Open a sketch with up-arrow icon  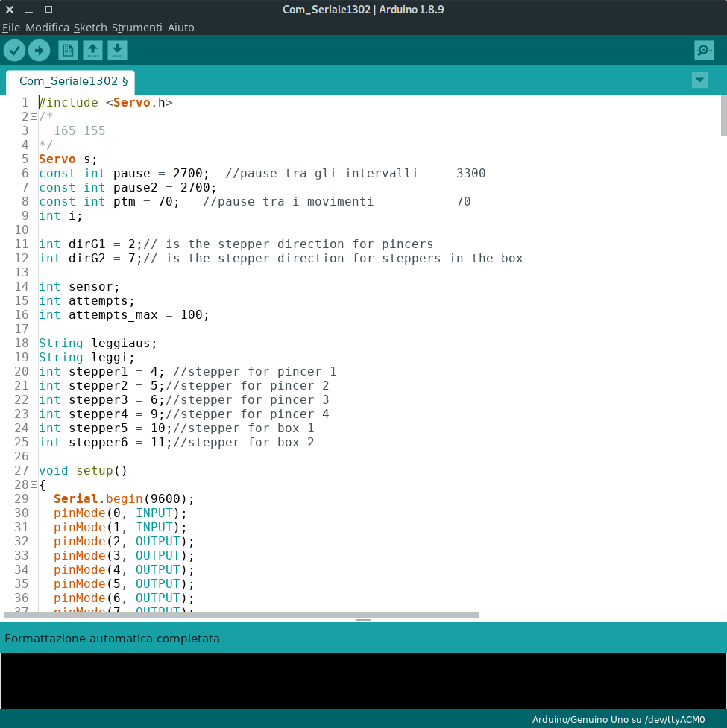point(92,50)
